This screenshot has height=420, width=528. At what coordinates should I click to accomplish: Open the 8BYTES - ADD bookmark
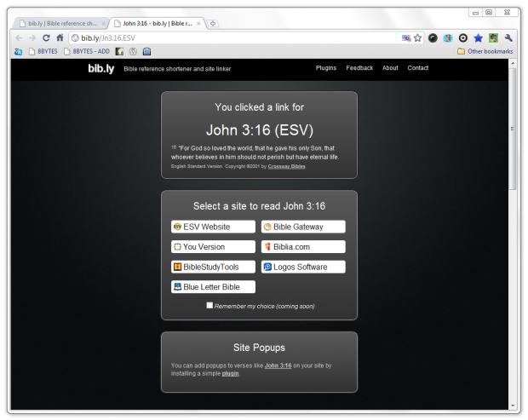[87, 51]
